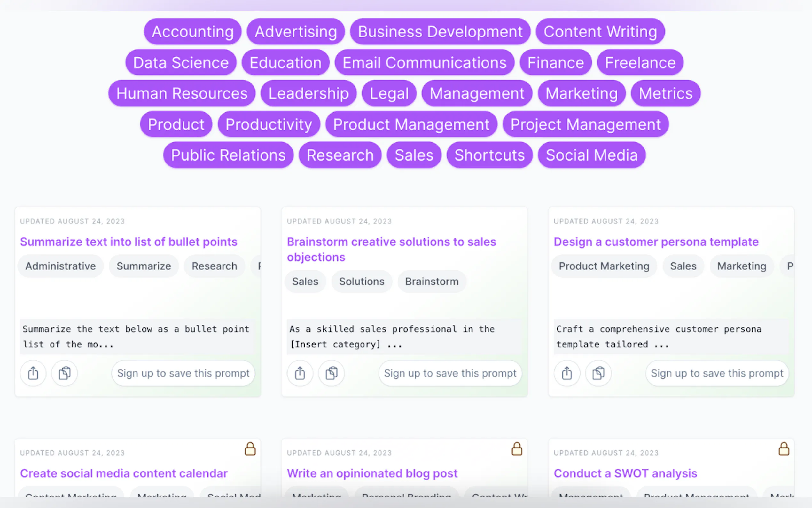812x508 pixels.
Task: Select the Accounting category filter
Action: 192,31
